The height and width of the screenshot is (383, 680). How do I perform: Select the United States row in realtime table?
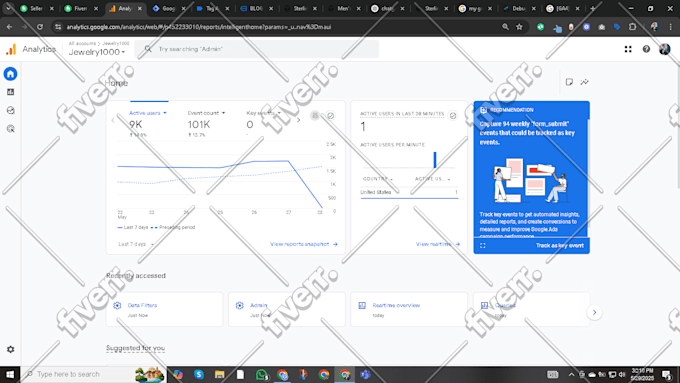click(409, 192)
